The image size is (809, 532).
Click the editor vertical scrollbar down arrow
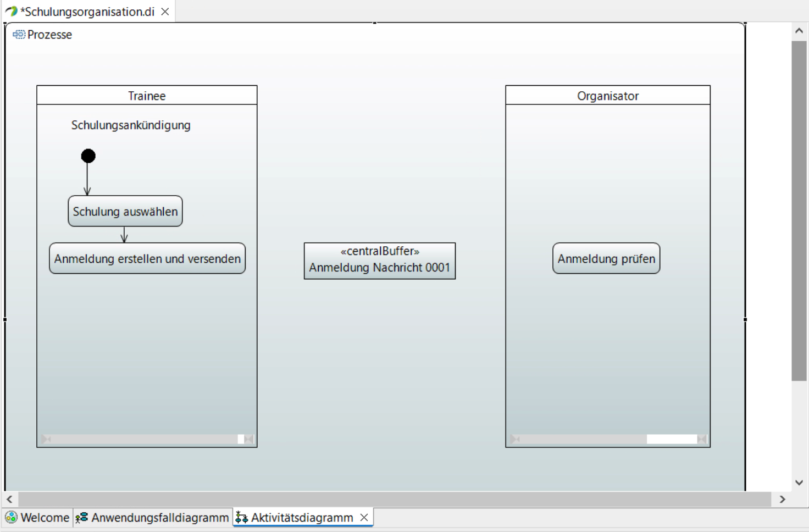click(x=799, y=483)
